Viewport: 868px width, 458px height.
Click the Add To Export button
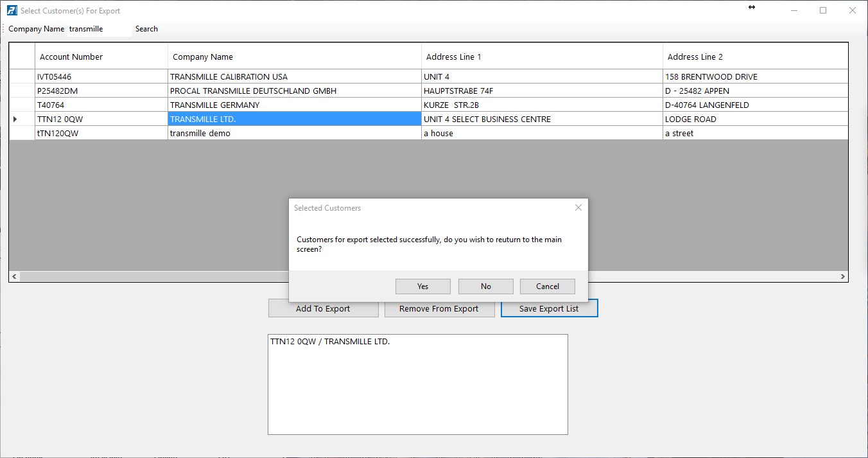(323, 308)
